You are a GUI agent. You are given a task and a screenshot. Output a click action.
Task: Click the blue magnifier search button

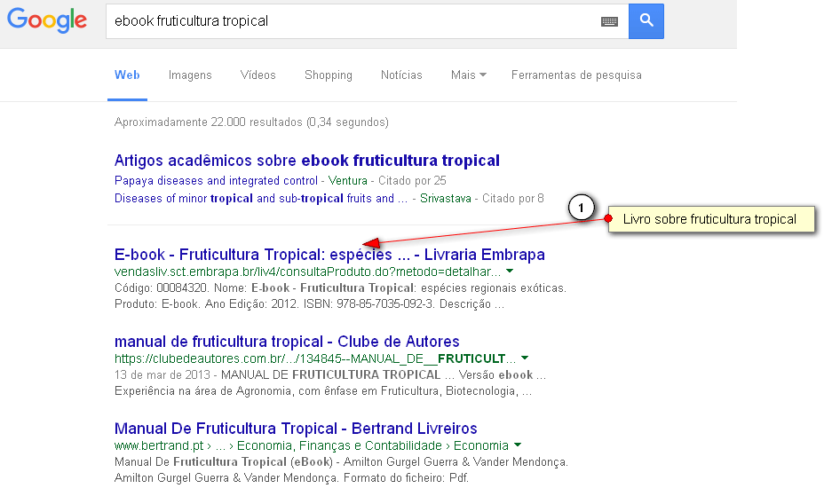point(646,20)
